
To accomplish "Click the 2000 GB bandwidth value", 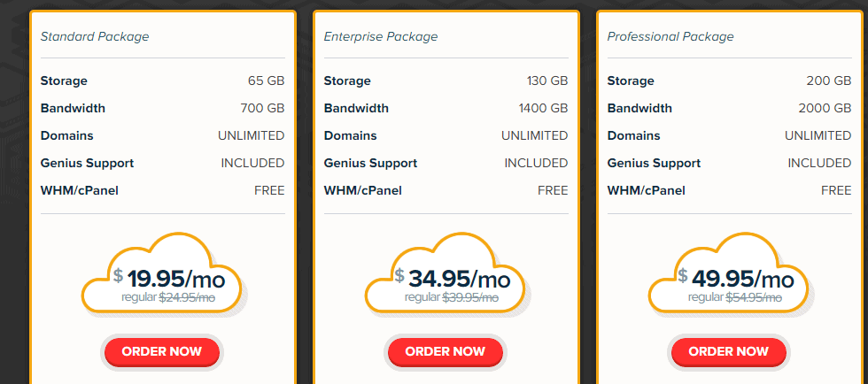I will [825, 108].
